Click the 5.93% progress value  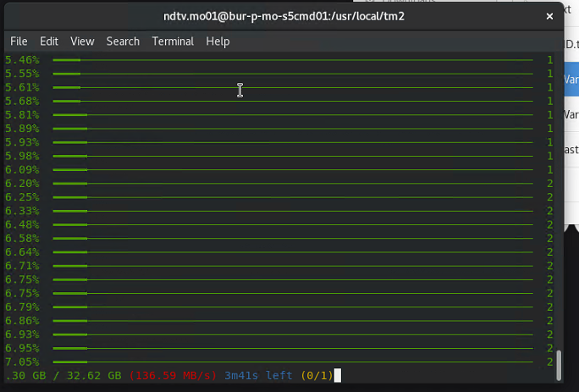(x=22, y=142)
